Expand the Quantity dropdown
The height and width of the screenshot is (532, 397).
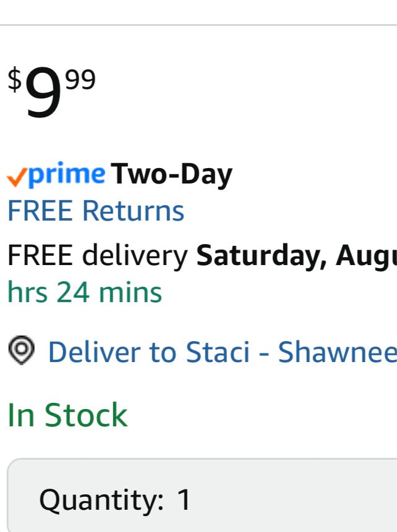click(x=202, y=495)
